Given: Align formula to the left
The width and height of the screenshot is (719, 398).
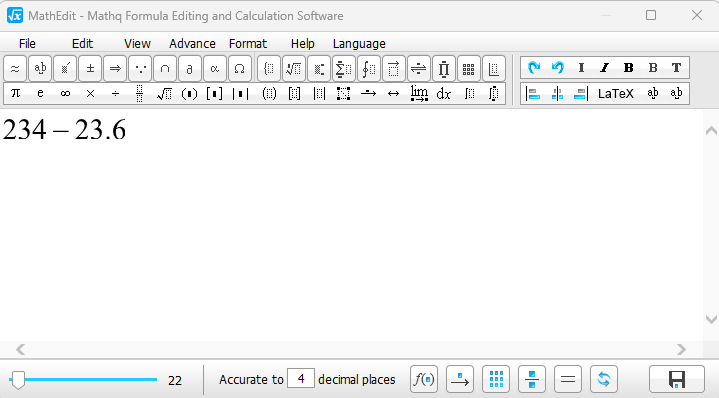Looking at the screenshot, I should pyautogui.click(x=533, y=94).
